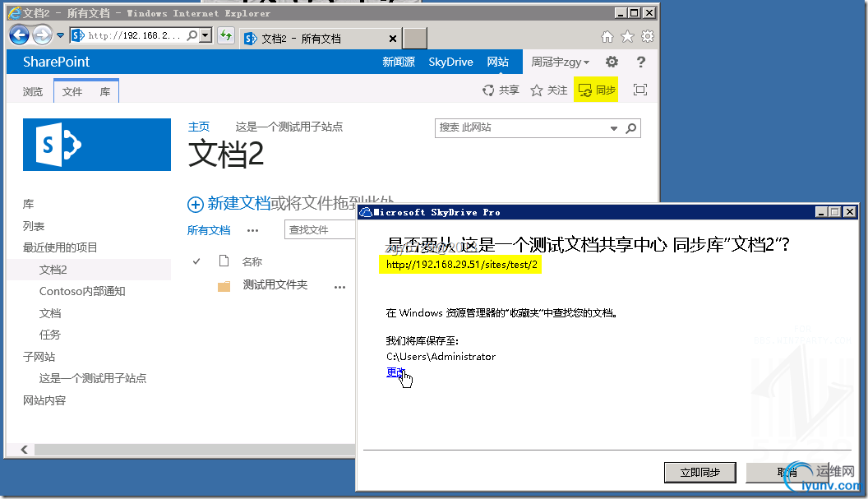The height and width of the screenshot is (499, 868).
Task: Toggle the select-all checkmark column header
Action: [x=196, y=261]
